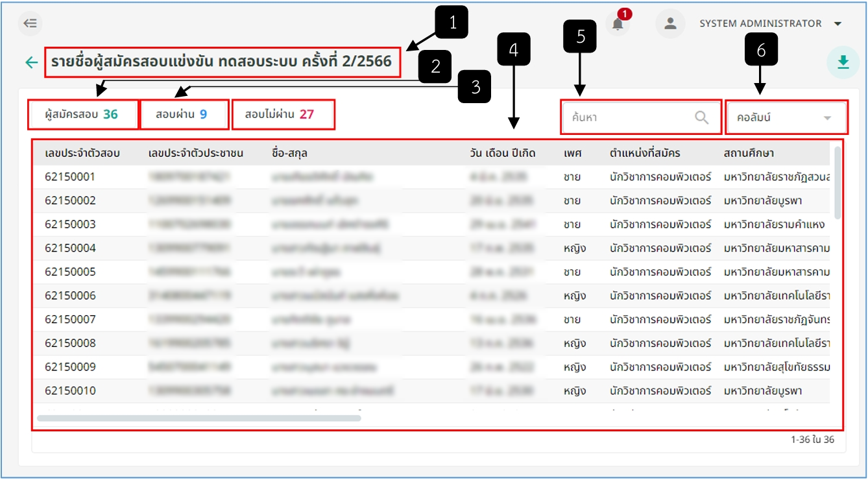This screenshot has width=868, height=480.
Task: Click the เพศ column header
Action: point(572,153)
